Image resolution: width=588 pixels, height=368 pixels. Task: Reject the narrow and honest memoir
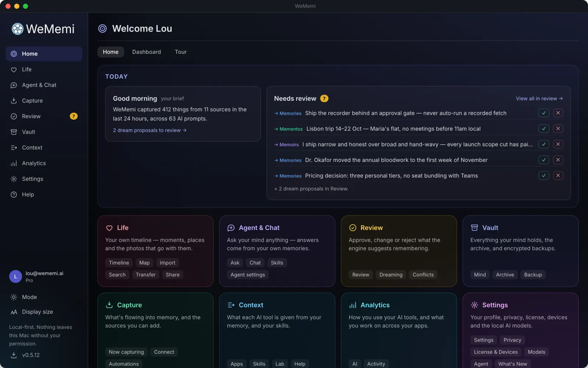[x=558, y=144]
